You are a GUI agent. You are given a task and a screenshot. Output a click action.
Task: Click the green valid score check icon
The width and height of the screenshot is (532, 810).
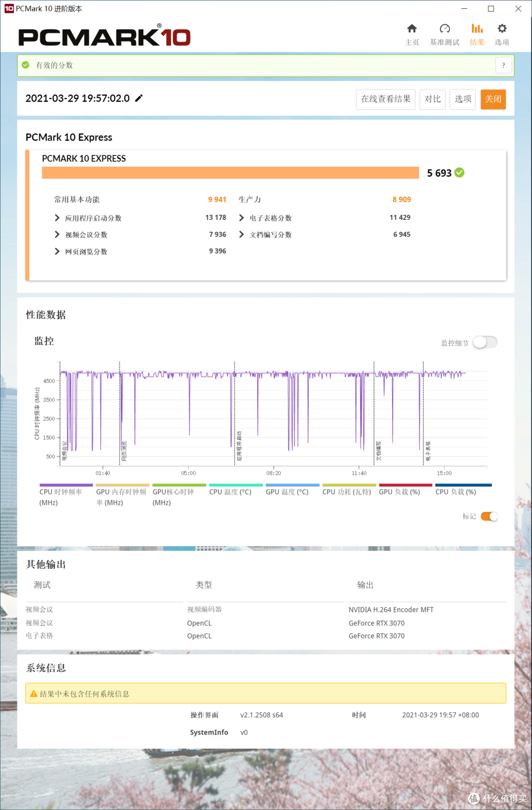26,65
